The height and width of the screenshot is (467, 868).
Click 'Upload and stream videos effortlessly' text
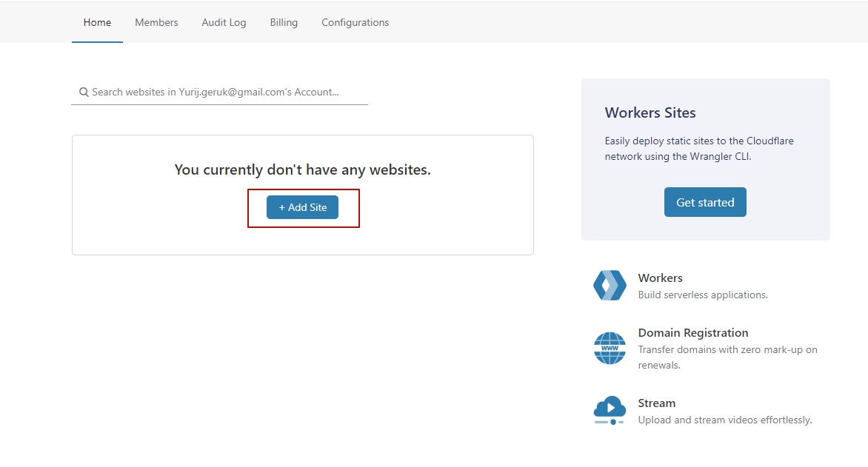click(x=724, y=420)
